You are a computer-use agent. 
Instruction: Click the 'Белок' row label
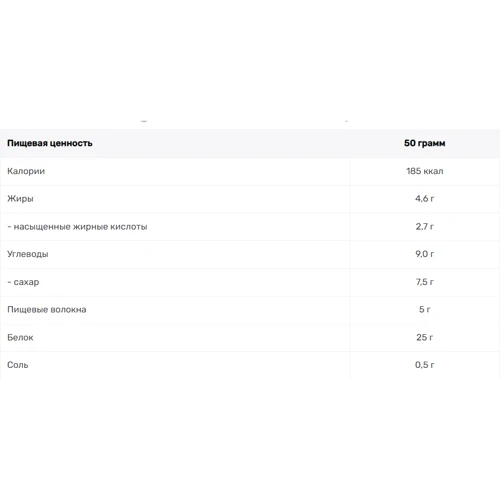tap(20, 337)
